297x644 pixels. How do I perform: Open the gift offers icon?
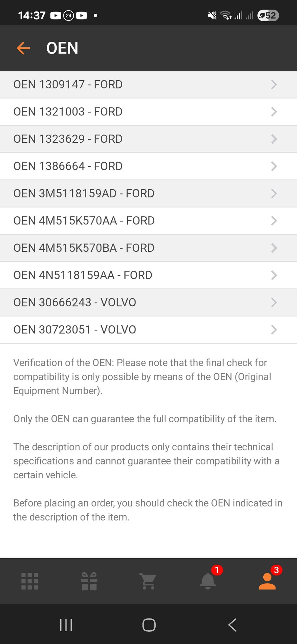[x=89, y=581]
